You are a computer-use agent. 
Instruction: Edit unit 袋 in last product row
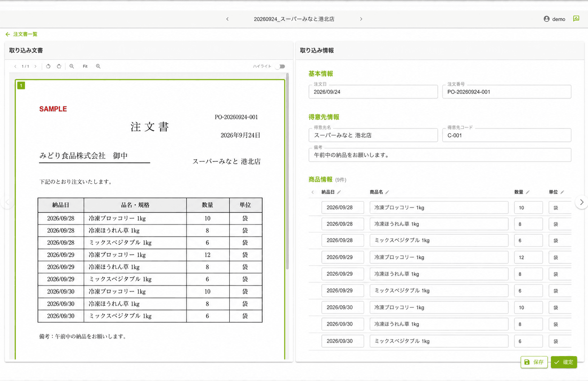pos(560,341)
